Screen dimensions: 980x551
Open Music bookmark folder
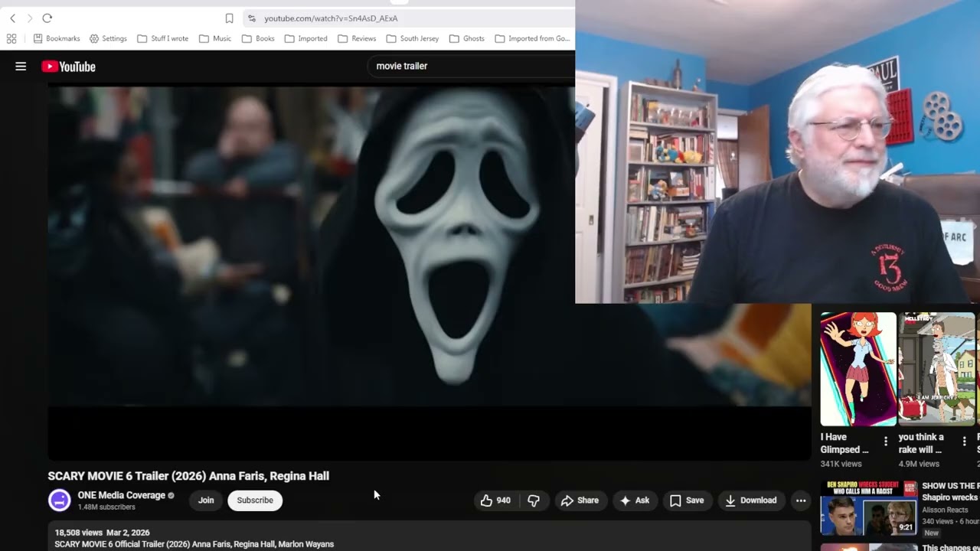[214, 38]
